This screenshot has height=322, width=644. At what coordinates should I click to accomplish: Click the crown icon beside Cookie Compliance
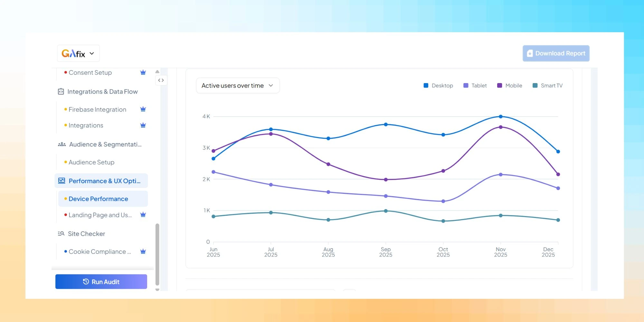[143, 251]
